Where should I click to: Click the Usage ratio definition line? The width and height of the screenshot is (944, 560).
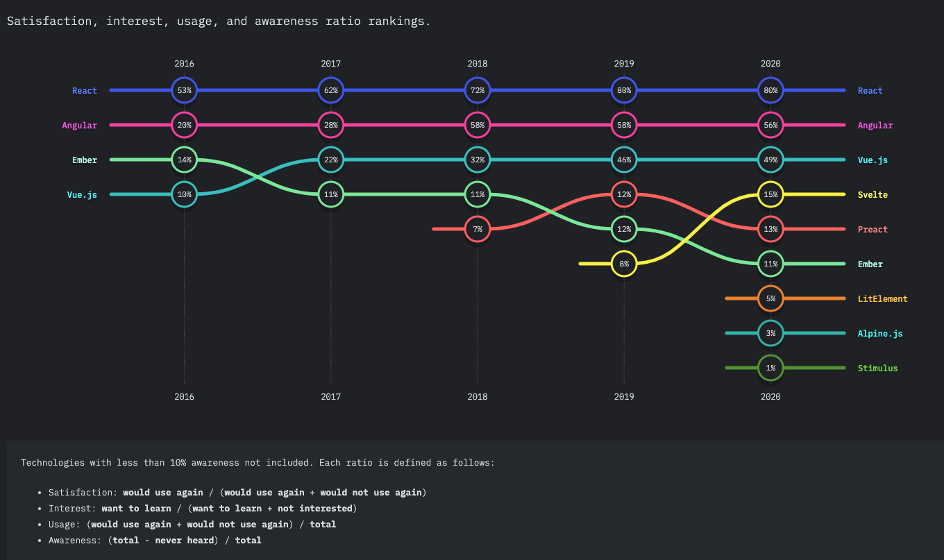(x=192, y=525)
